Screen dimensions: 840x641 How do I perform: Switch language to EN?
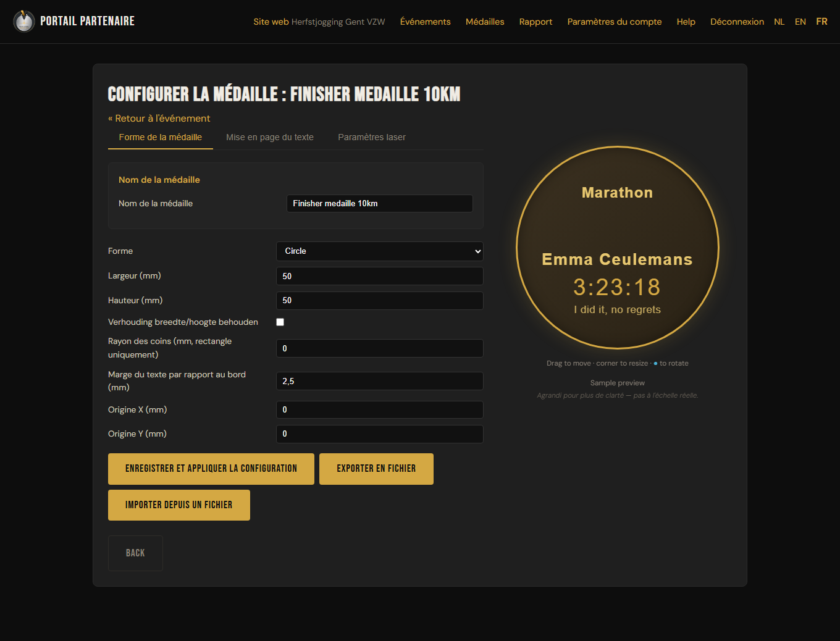(x=800, y=22)
